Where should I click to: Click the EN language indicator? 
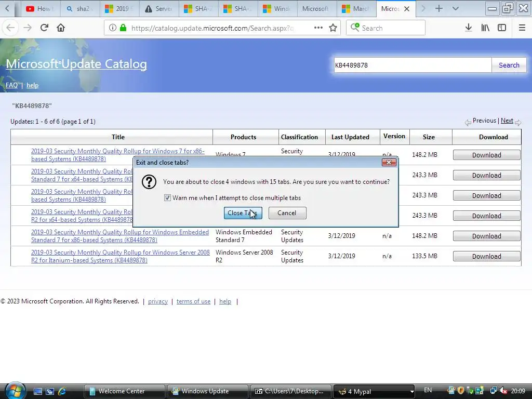coord(428,390)
